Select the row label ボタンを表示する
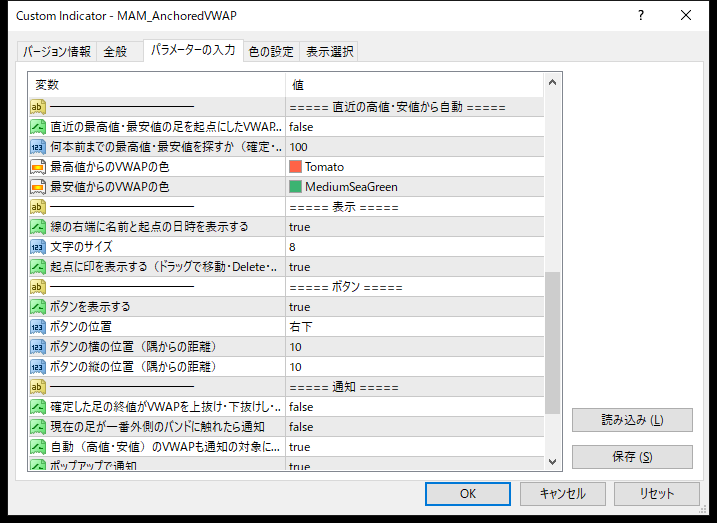717x523 pixels. coord(90,307)
